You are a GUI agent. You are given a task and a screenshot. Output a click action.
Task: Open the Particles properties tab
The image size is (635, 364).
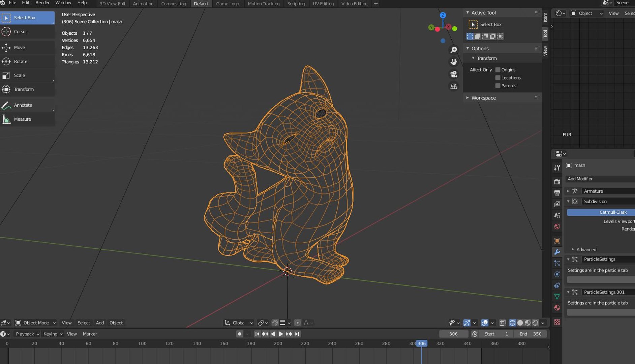(557, 263)
